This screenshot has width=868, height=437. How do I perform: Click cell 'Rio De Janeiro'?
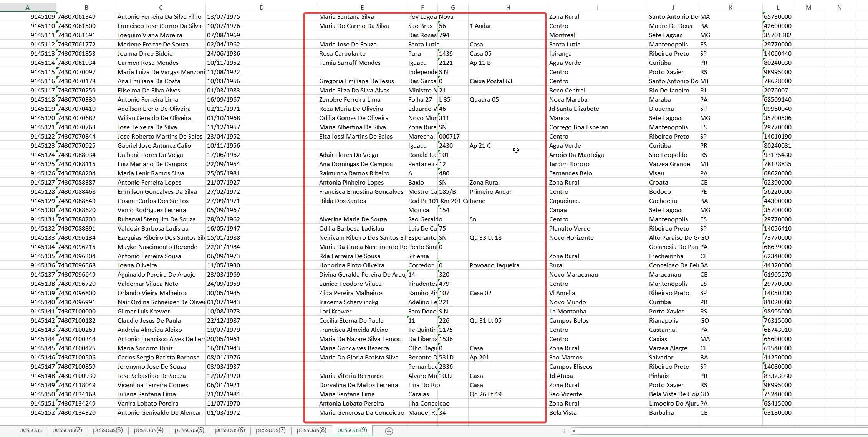673,90
